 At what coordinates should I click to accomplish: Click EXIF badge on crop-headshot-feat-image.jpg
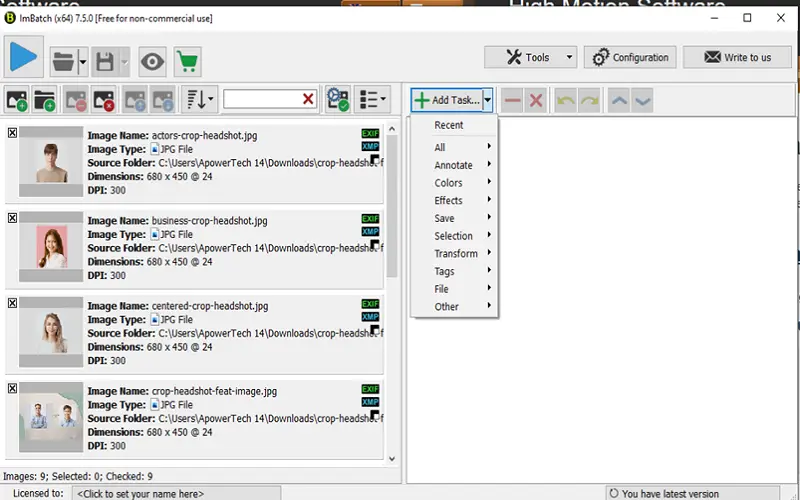pos(370,389)
